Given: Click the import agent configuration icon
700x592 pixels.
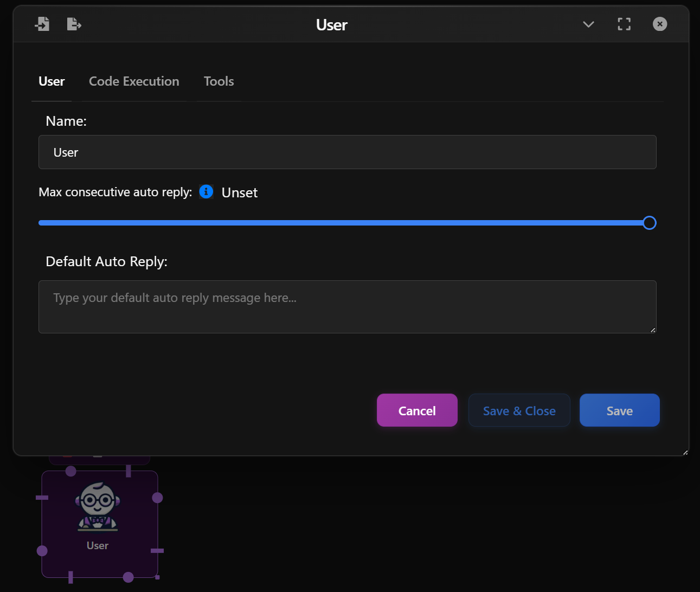Looking at the screenshot, I should [x=42, y=24].
